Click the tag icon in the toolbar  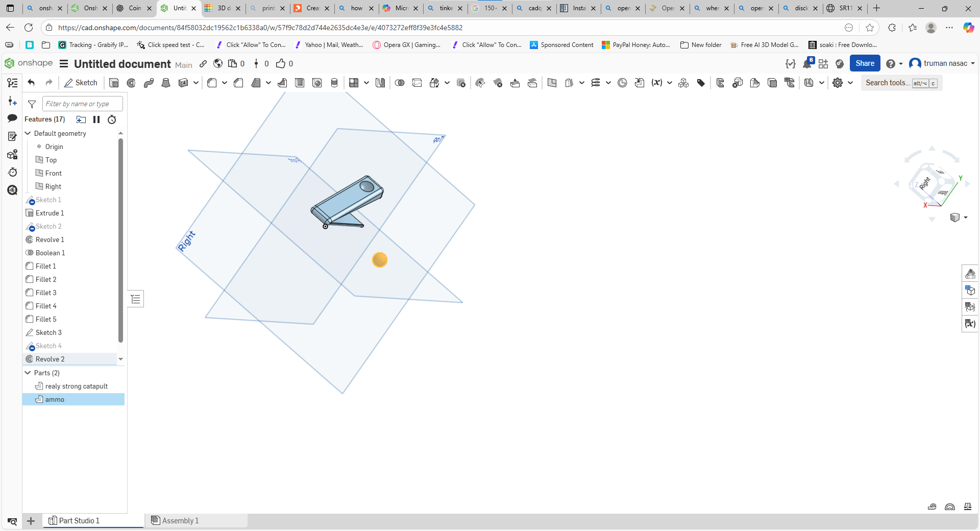pos(701,83)
